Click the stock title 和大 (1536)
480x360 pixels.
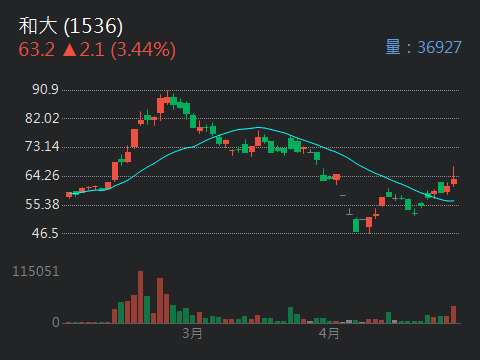[71, 26]
